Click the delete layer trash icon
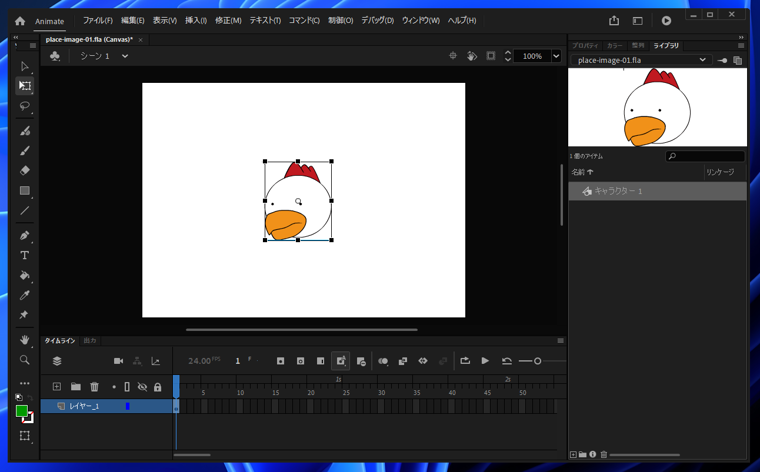Image resolution: width=760 pixels, height=472 pixels. [94, 387]
